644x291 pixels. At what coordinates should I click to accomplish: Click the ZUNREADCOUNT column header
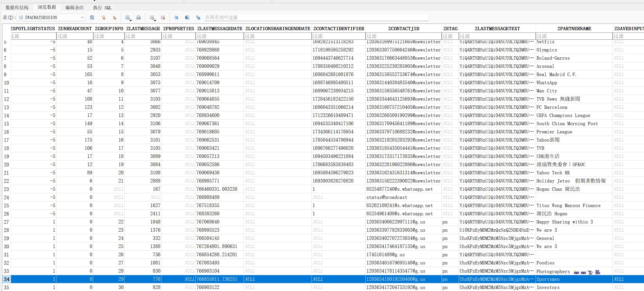[x=75, y=28]
